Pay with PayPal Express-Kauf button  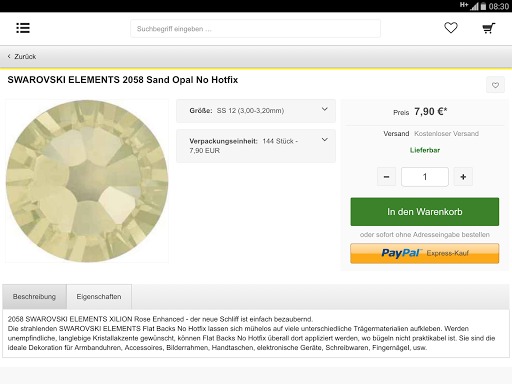425,253
